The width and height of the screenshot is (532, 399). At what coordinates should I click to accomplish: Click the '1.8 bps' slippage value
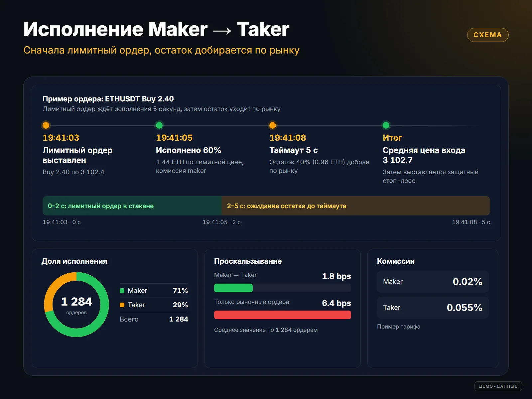336,276
